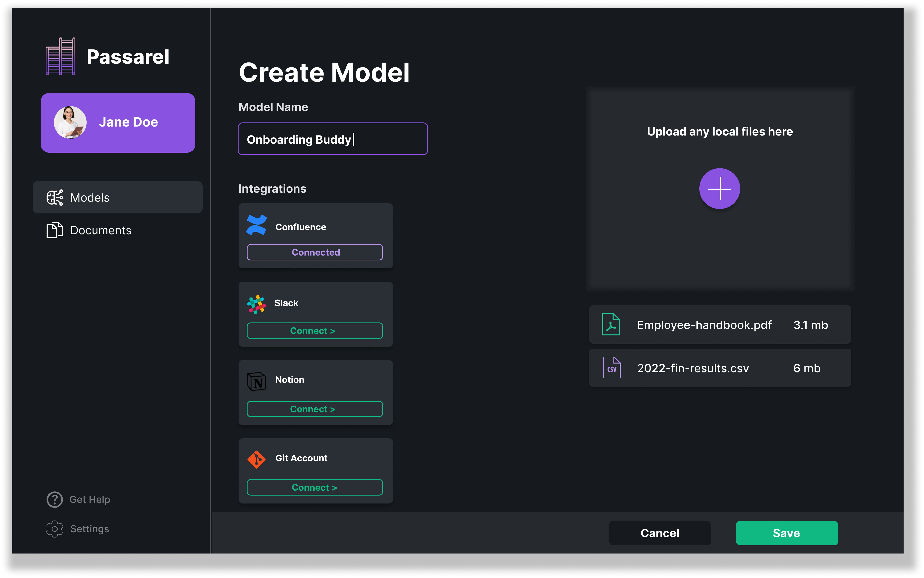Click the Passarel ladder logo icon
Viewport: 924px width, 578px height.
(60, 57)
